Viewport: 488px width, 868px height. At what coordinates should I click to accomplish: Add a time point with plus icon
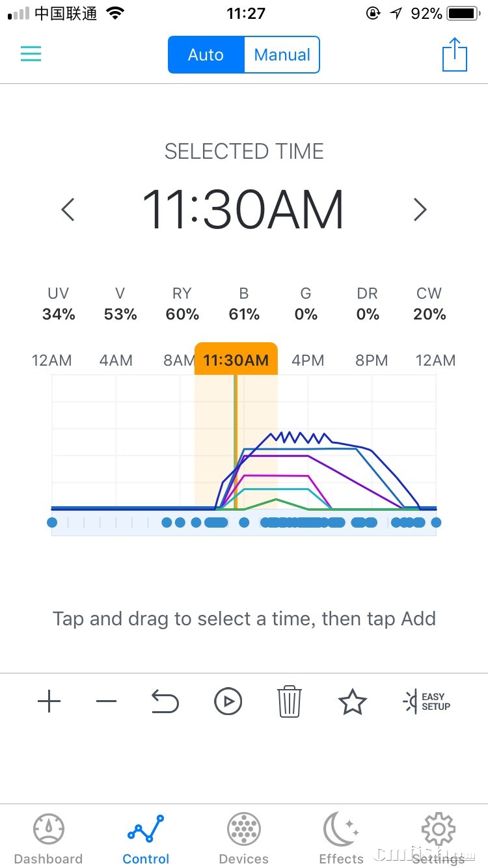coord(49,701)
